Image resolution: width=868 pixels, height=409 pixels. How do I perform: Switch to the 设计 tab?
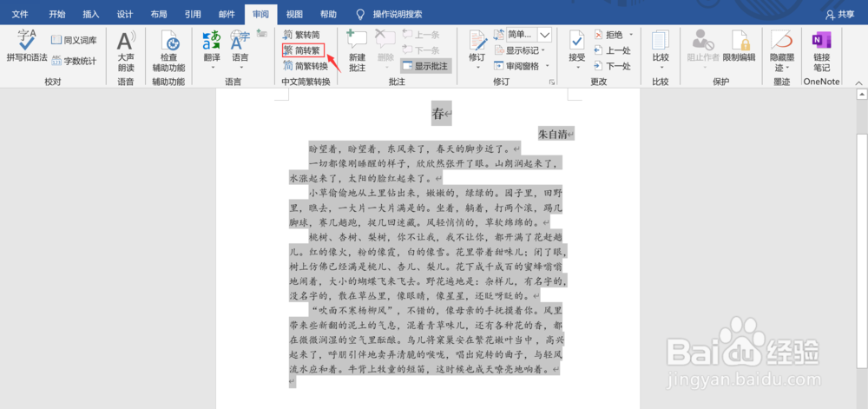click(x=124, y=15)
